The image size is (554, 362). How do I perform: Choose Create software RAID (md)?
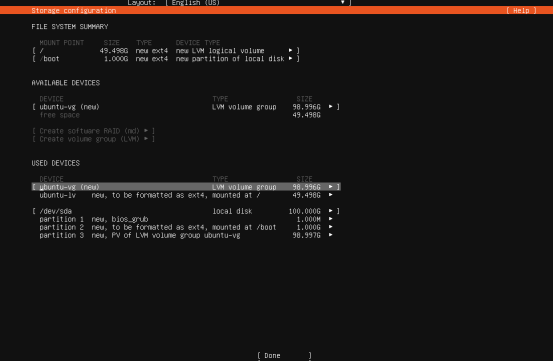point(93,131)
